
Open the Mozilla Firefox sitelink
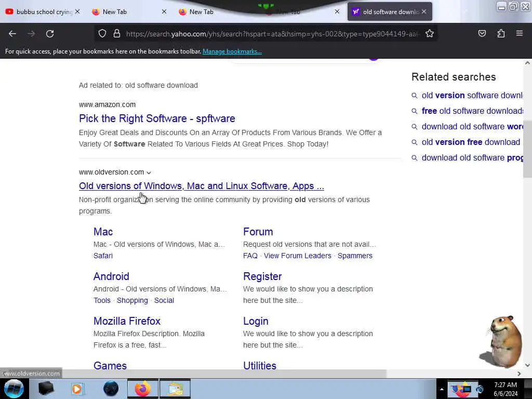pos(127,321)
